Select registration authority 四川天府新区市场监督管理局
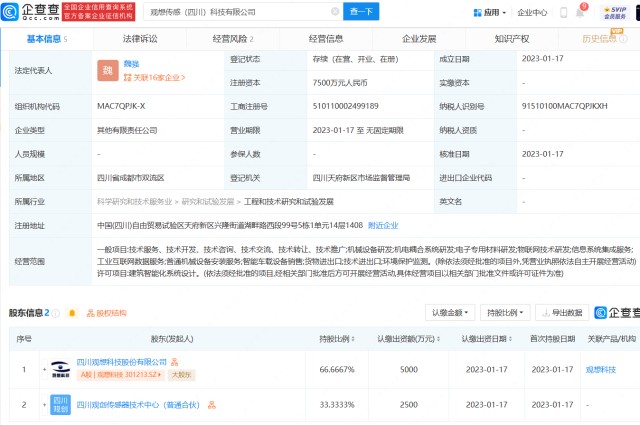 pos(361,178)
